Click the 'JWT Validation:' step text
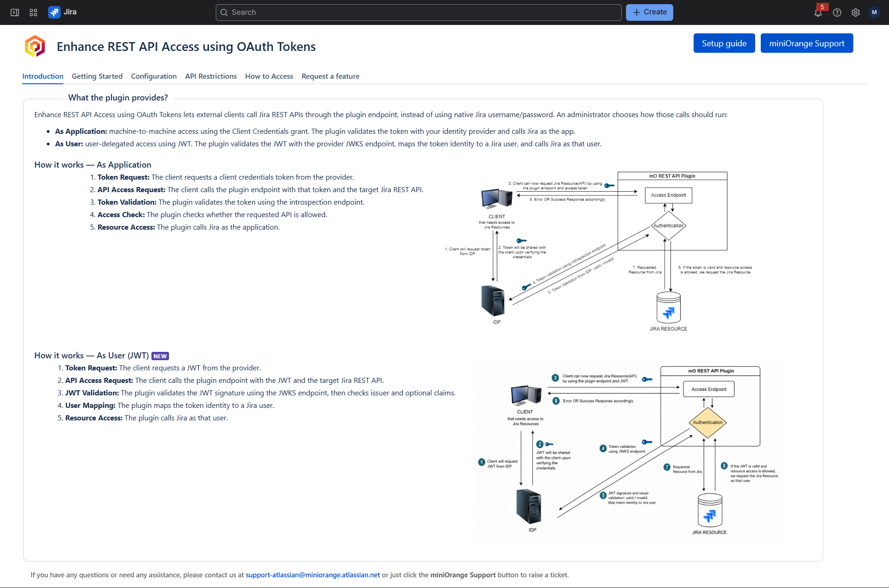The height and width of the screenshot is (588, 889). click(92, 393)
